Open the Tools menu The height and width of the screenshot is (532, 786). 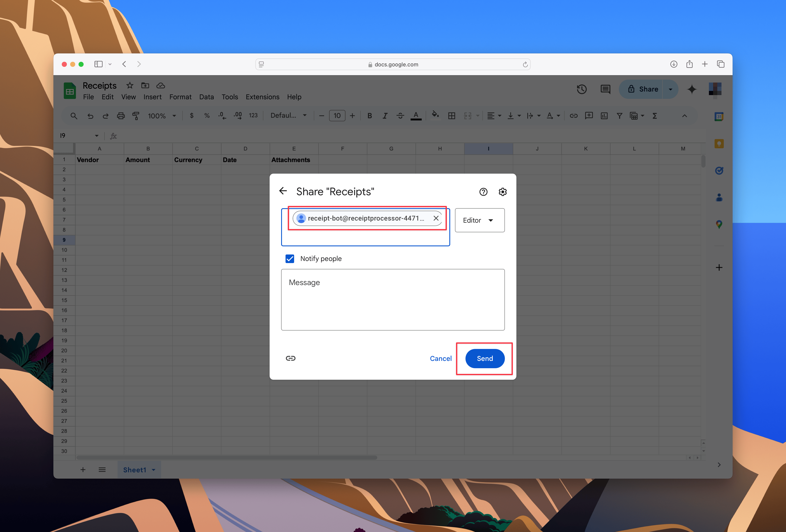230,97
